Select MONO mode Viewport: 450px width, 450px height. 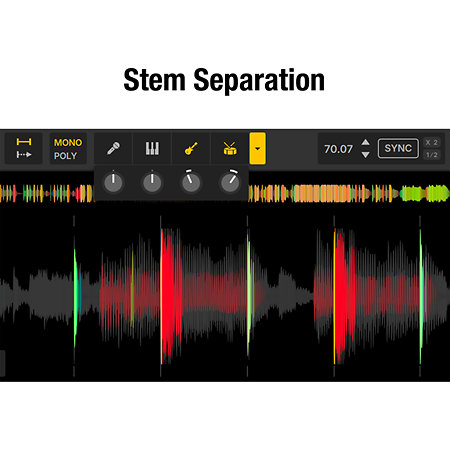point(68,143)
